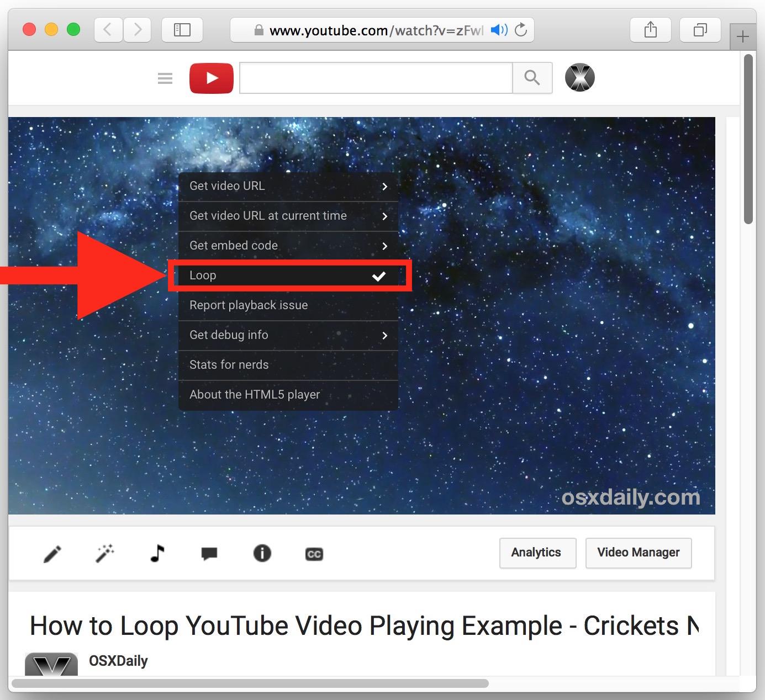Mute the tab audio speaker icon
Viewport: 765px width, 700px height.
(x=498, y=30)
